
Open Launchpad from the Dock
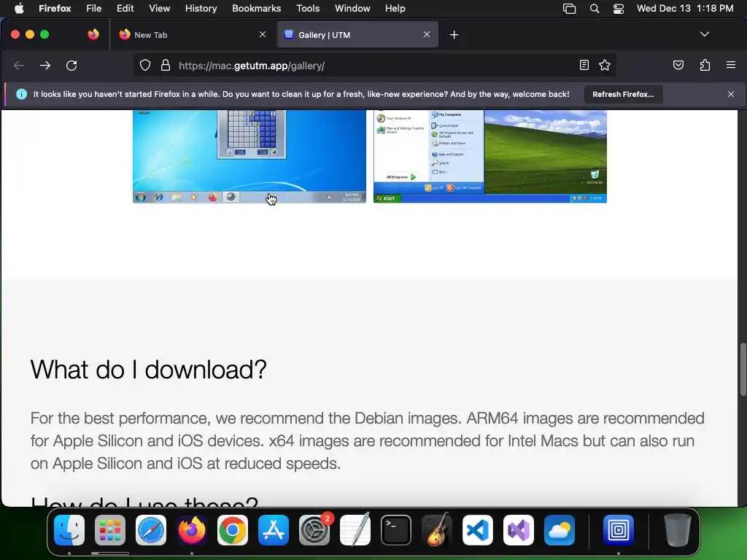click(110, 530)
